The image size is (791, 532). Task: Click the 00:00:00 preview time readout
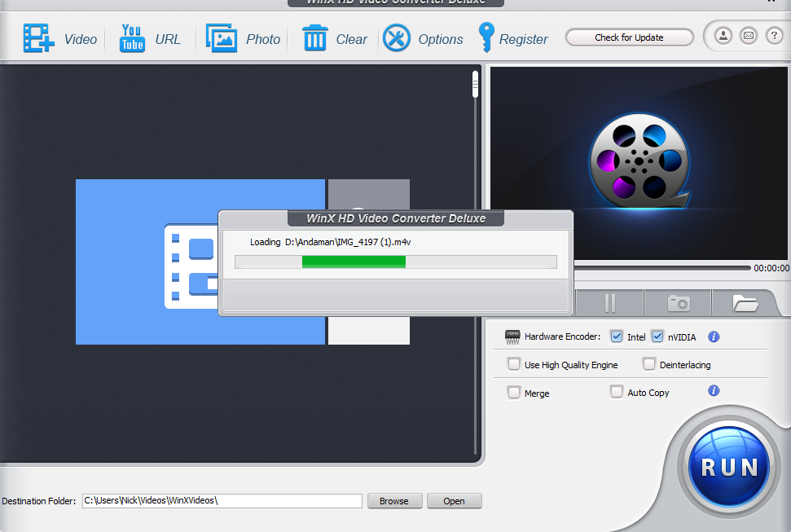pyautogui.click(x=771, y=268)
